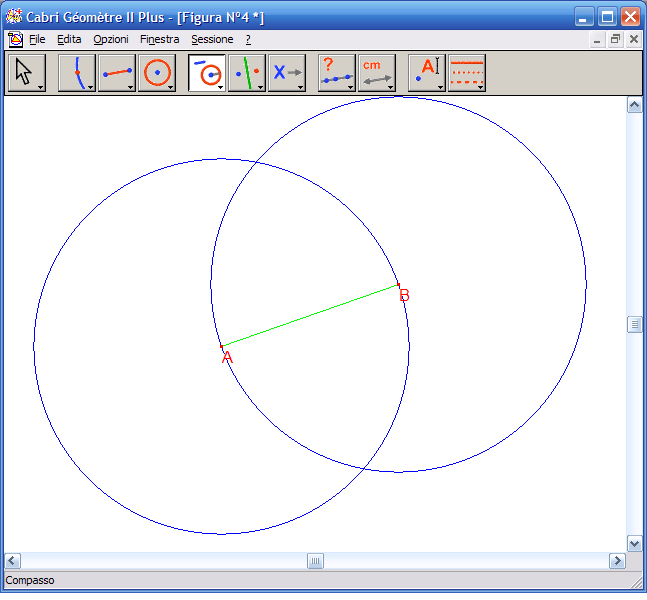647x600 pixels.
Task: Select the Properties question-mark tool
Action: (x=337, y=73)
